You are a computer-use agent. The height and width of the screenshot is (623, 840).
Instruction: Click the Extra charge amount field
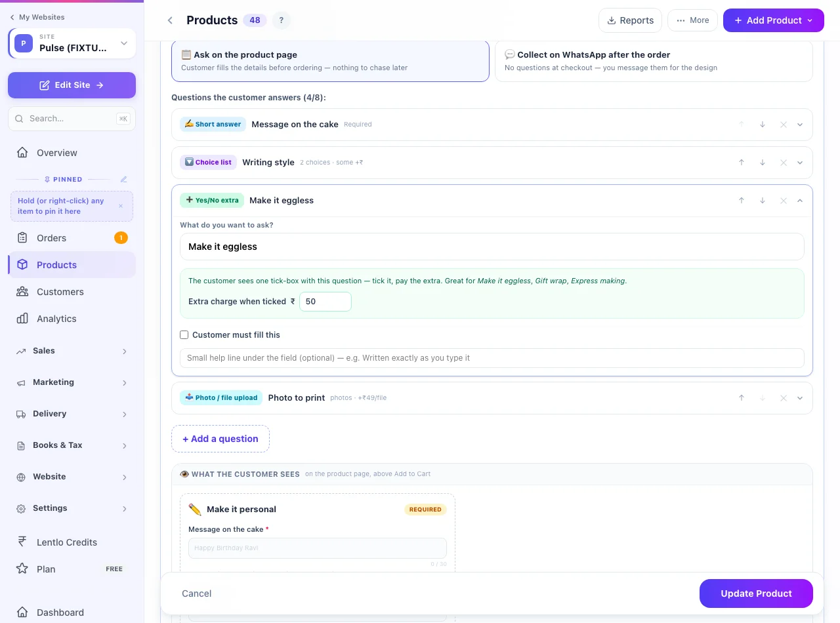coord(325,302)
